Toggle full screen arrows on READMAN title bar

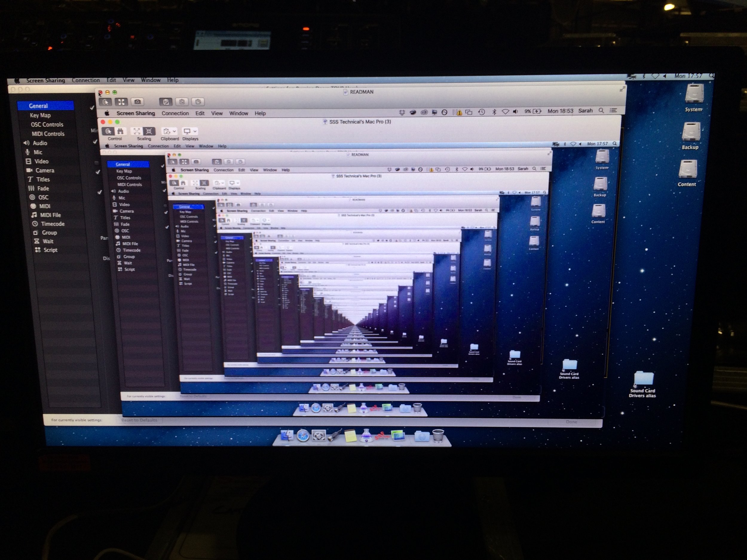622,89
